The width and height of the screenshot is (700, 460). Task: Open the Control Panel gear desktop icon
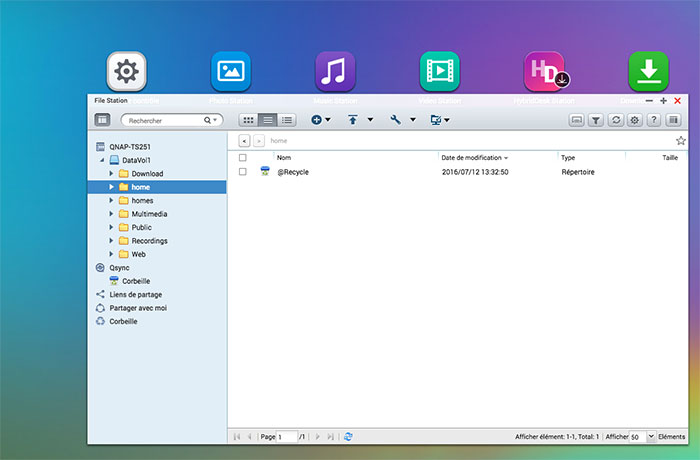(x=126, y=71)
